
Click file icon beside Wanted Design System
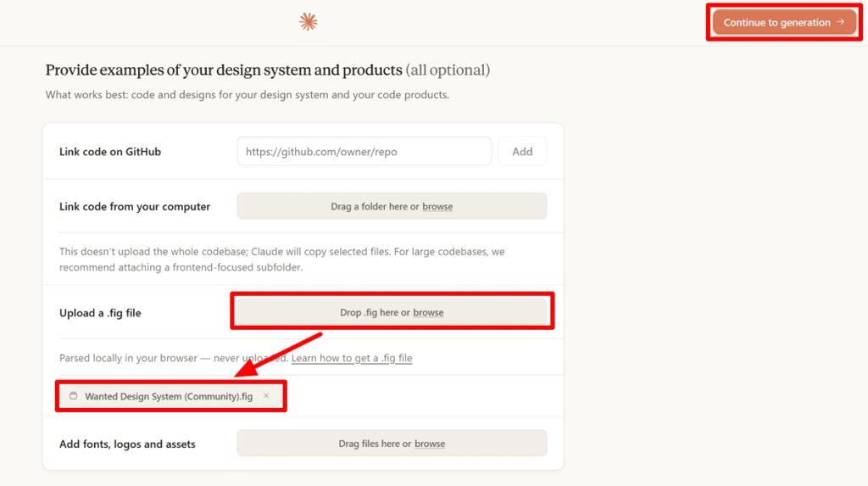(x=73, y=396)
